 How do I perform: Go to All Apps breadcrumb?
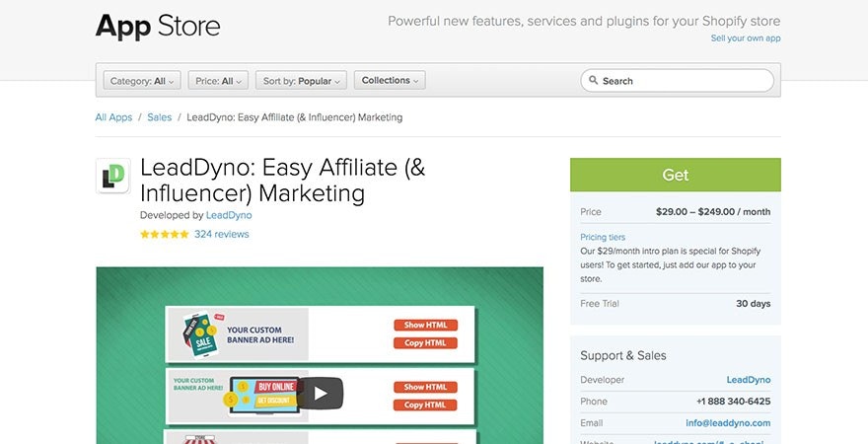pos(113,117)
